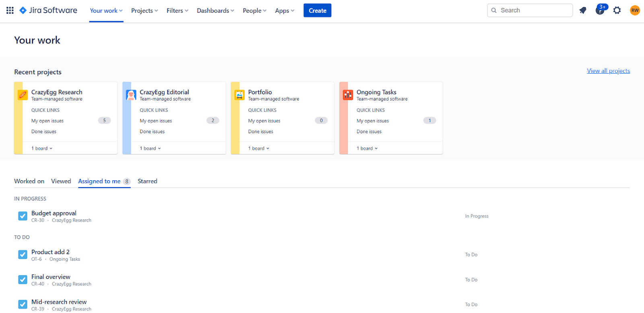Click the open issues count 0 badge
The width and height of the screenshot is (644, 313).
[321, 120]
